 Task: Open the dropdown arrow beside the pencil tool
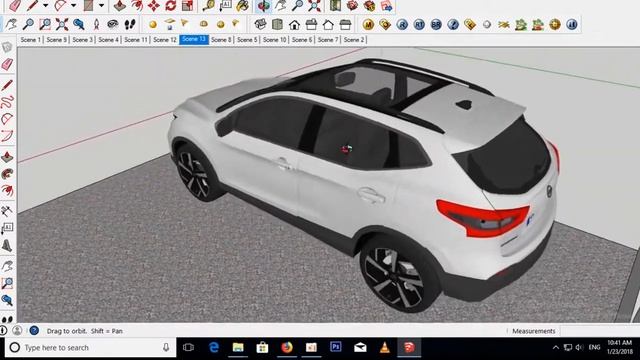[46, 6]
